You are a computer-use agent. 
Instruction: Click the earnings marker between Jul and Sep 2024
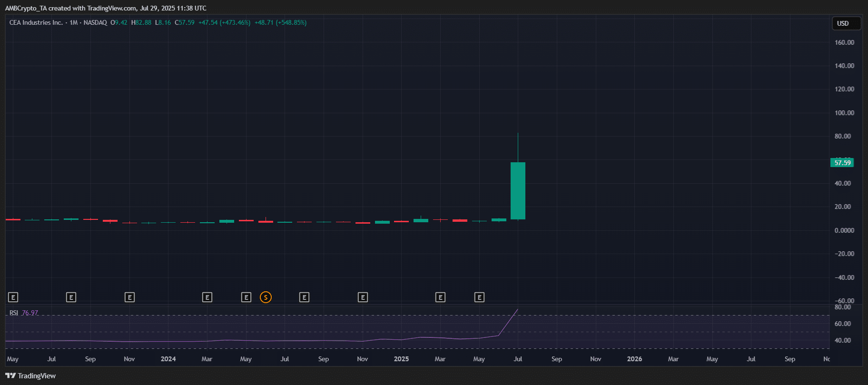[304, 297]
